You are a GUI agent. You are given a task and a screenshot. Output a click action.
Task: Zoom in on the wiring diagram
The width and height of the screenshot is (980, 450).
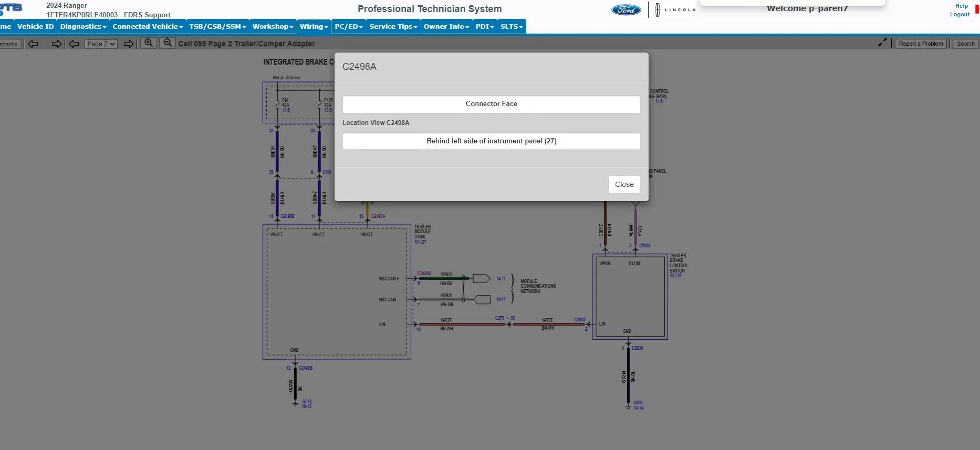tap(149, 43)
